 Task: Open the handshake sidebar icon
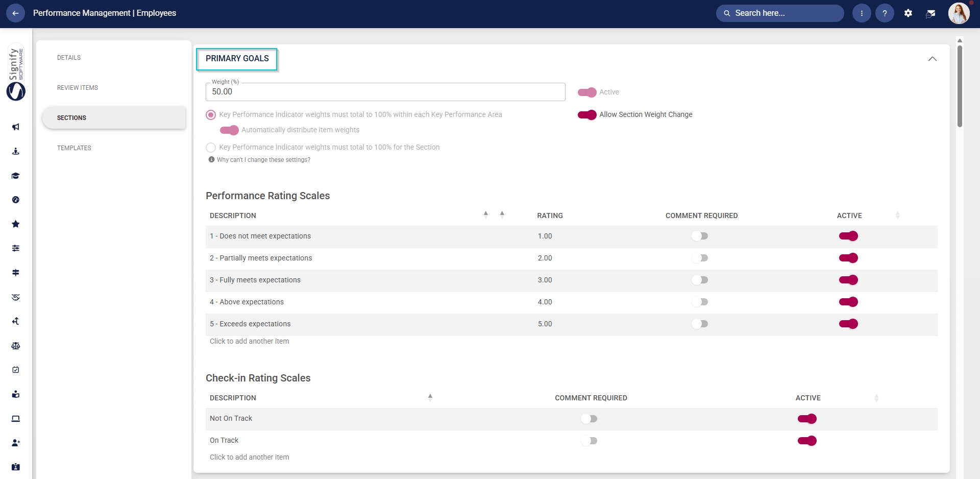16,297
